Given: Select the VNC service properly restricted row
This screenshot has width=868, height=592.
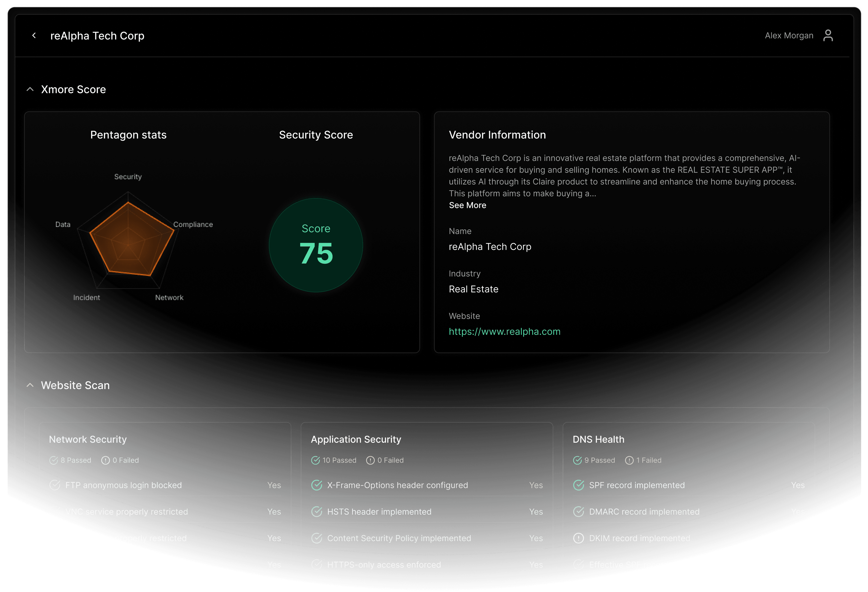Looking at the screenshot, I should click(165, 512).
